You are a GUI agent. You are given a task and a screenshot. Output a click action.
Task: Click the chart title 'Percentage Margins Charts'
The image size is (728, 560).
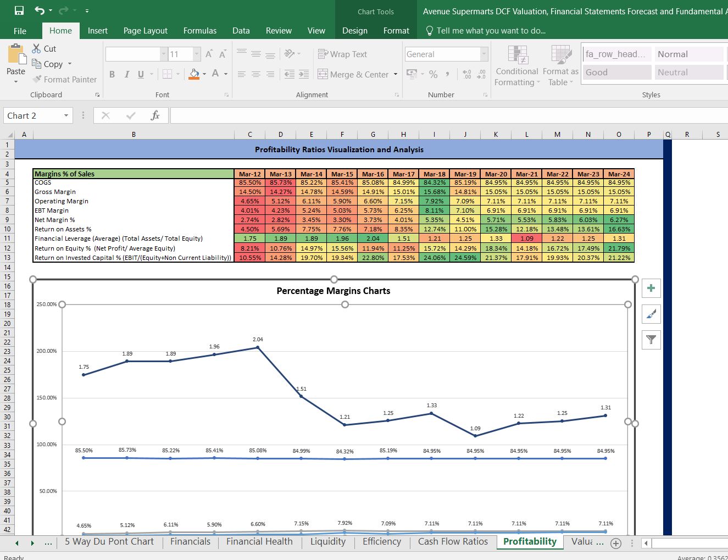point(334,291)
